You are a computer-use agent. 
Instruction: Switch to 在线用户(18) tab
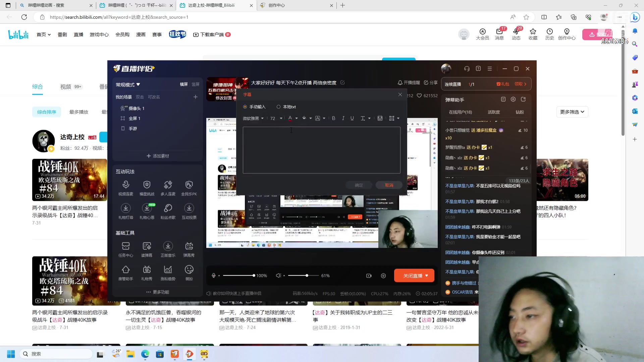click(460, 112)
